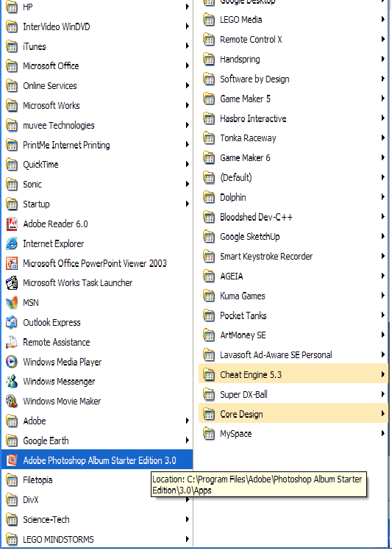This screenshot has width=392, height=553.
Task: Click the Game Maker 5 folder icon
Action: [x=209, y=99]
